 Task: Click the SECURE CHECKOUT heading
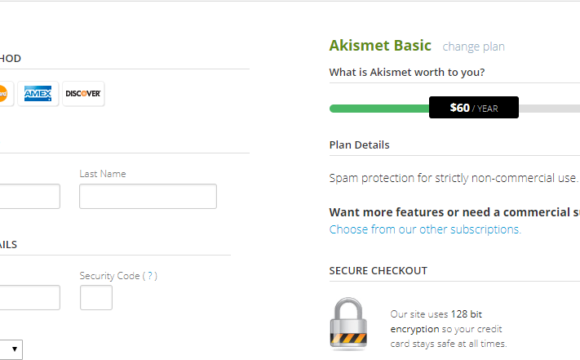coord(378,271)
